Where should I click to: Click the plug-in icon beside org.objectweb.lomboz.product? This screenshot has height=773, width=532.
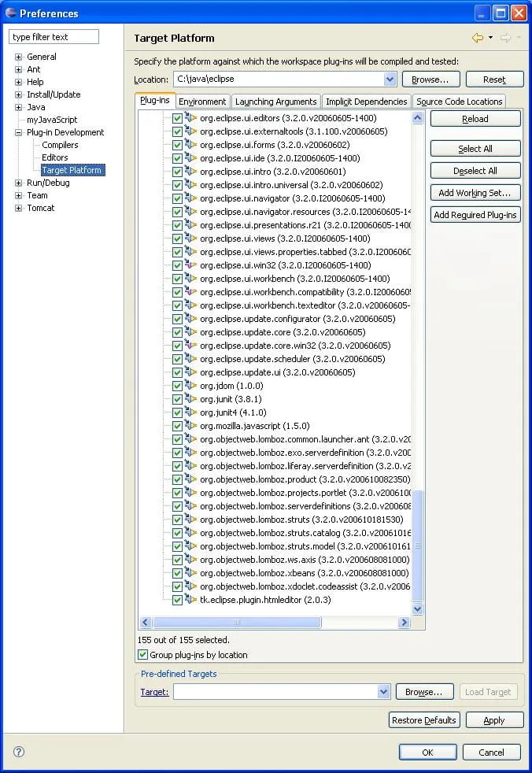(x=190, y=479)
